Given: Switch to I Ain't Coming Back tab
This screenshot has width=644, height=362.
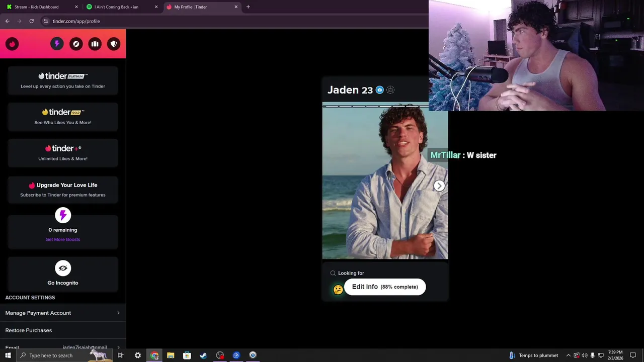Looking at the screenshot, I should coord(122,7).
